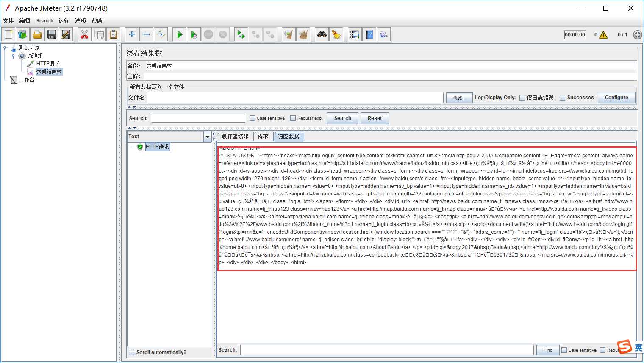Save the test plan with floppy icon
The height and width of the screenshot is (363, 644).
[52, 34]
